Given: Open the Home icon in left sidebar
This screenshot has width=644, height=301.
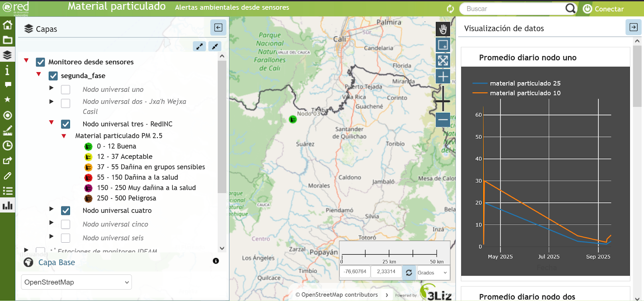Looking at the screenshot, I should click(7, 25).
